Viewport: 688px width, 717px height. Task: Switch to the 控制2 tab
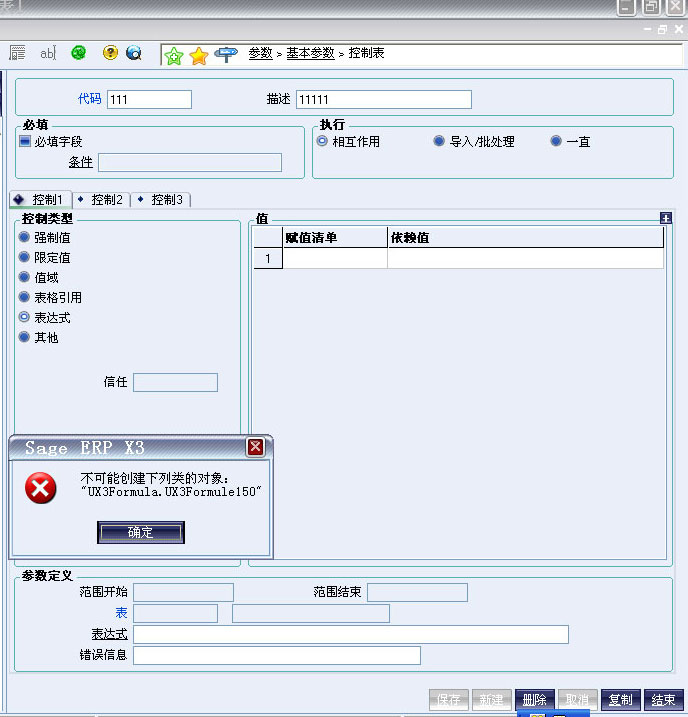(x=101, y=200)
